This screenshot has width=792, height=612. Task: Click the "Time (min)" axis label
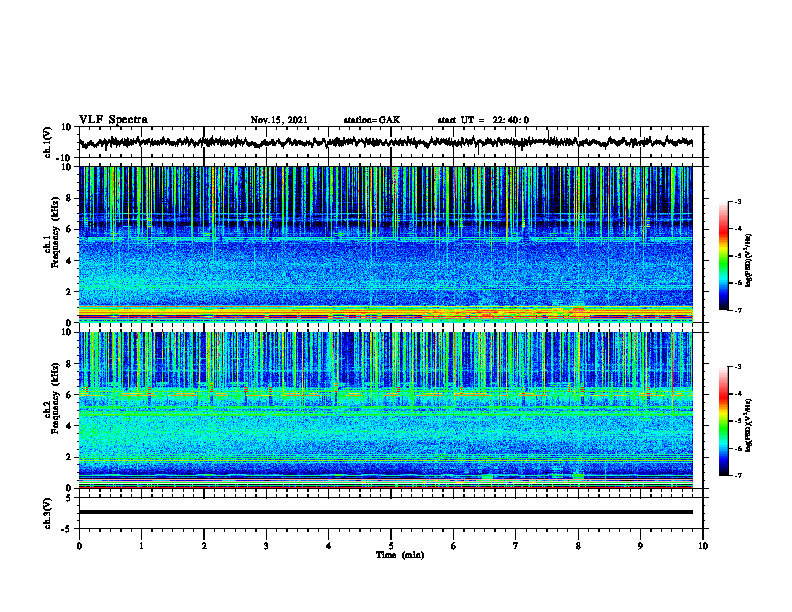point(400,555)
